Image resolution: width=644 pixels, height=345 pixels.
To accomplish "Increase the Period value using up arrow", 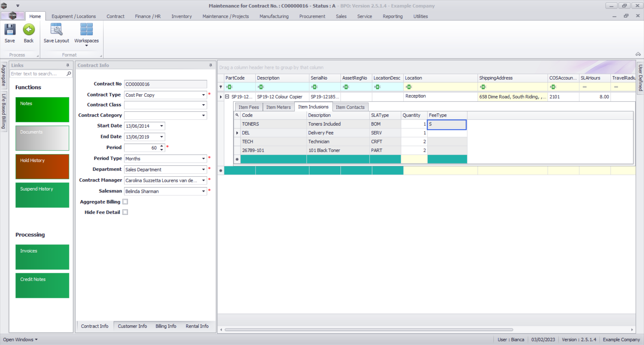I will coord(162,146).
